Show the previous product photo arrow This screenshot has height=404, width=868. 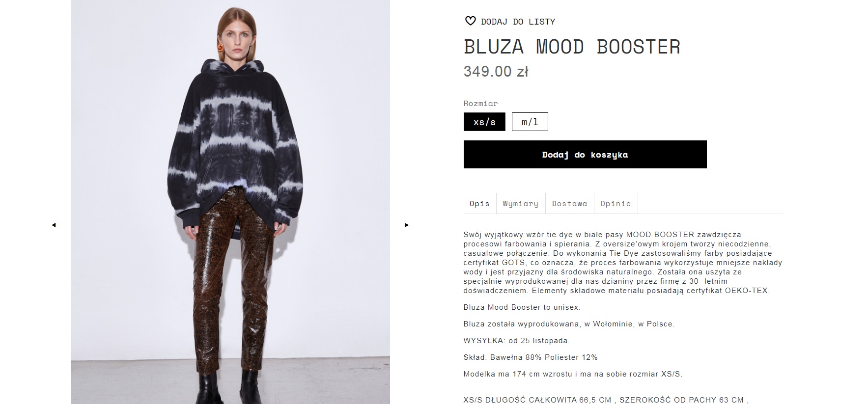coord(54,225)
